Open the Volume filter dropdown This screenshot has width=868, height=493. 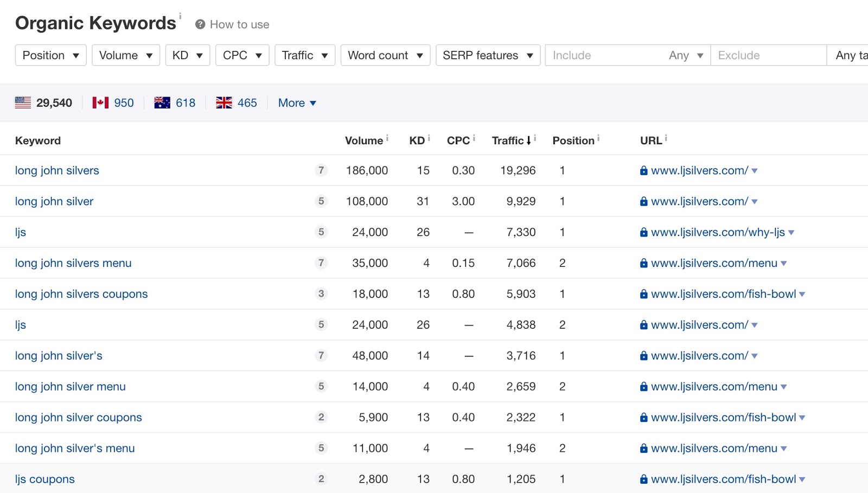tap(126, 55)
